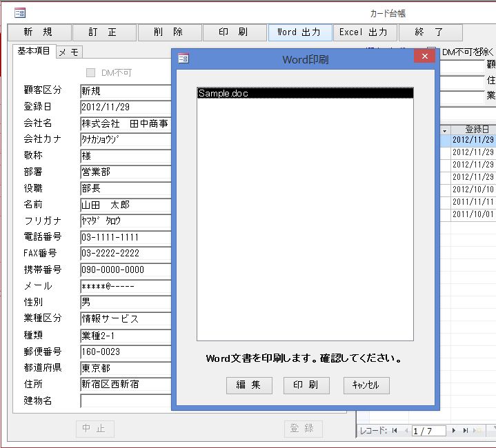Click the 郵便番号 field 160-0023
Image resolution: width=496 pixels, height=448 pixels.
pos(126,352)
